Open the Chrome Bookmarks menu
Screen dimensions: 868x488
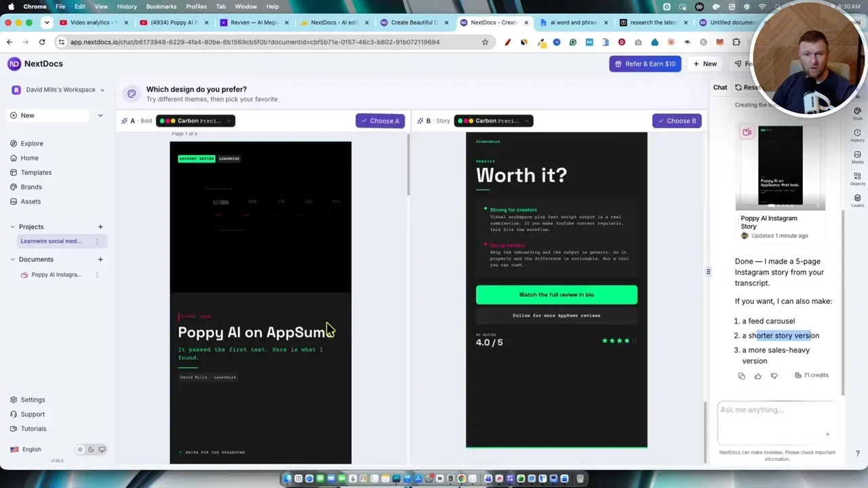coord(161,6)
